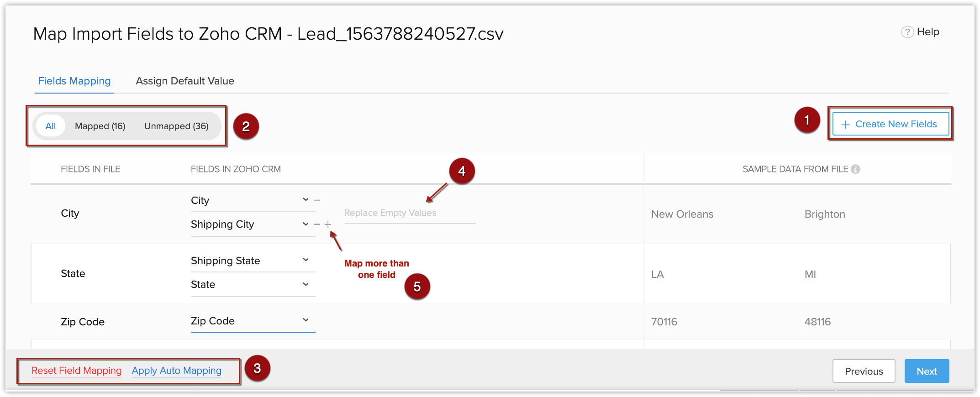Show all fields with the All filter
This screenshot has width=980, height=397.
pos(51,126)
